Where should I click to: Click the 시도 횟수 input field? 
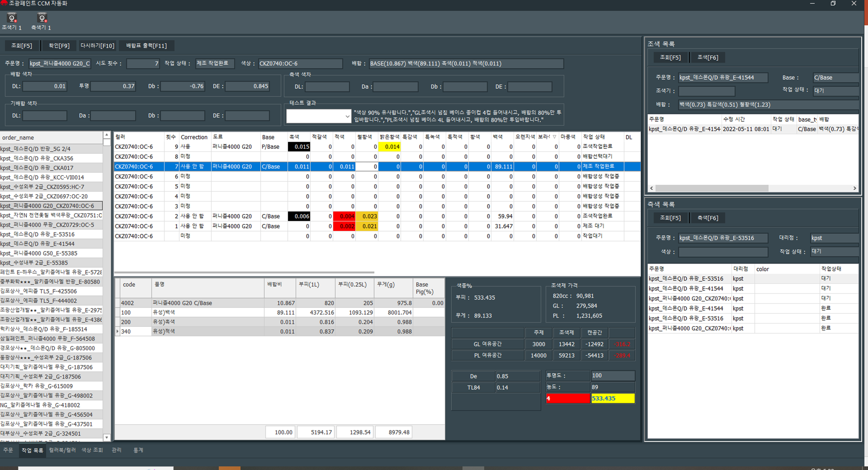143,63
